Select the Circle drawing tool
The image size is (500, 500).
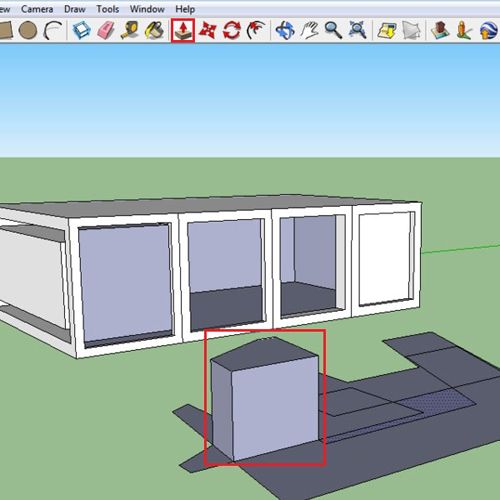(x=28, y=30)
